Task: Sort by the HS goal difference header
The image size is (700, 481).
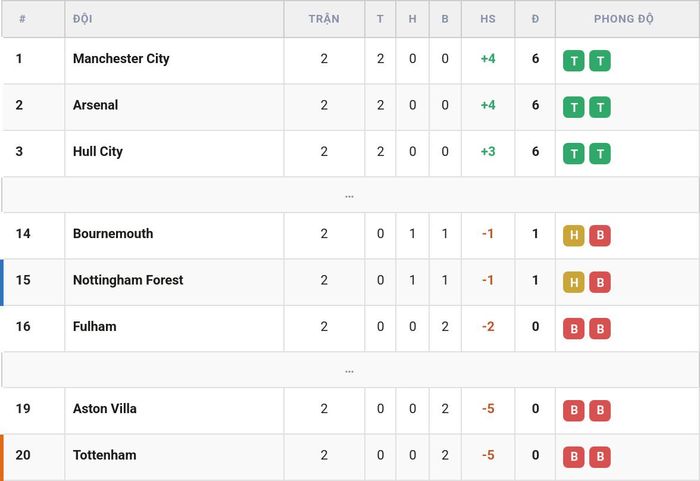Action: [x=488, y=19]
